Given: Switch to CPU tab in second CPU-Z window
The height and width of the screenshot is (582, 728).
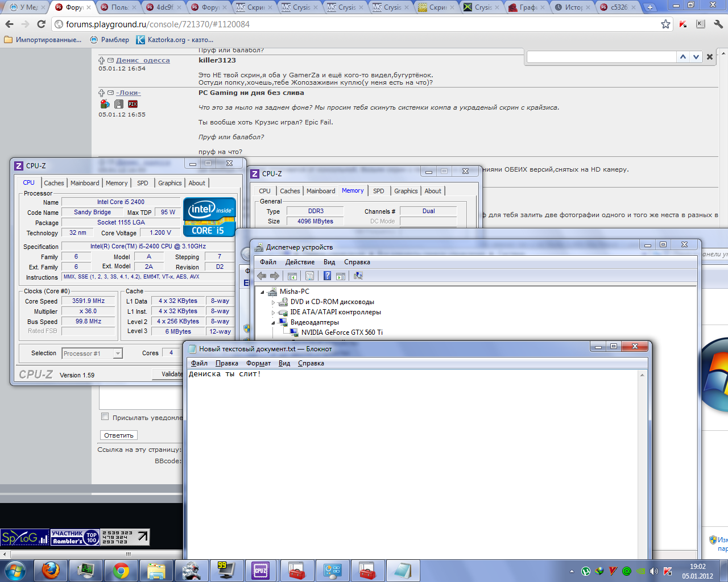Looking at the screenshot, I should [x=265, y=191].
